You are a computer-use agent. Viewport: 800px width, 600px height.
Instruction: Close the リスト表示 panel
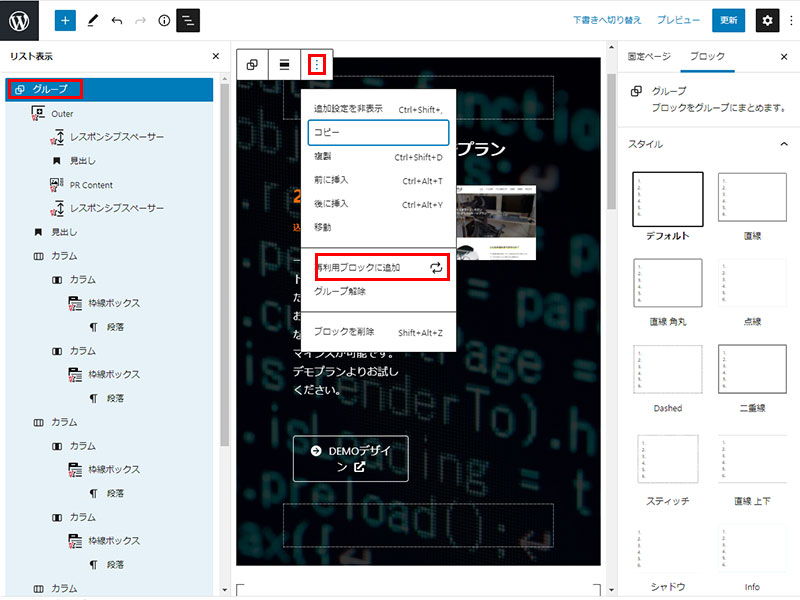[x=216, y=57]
